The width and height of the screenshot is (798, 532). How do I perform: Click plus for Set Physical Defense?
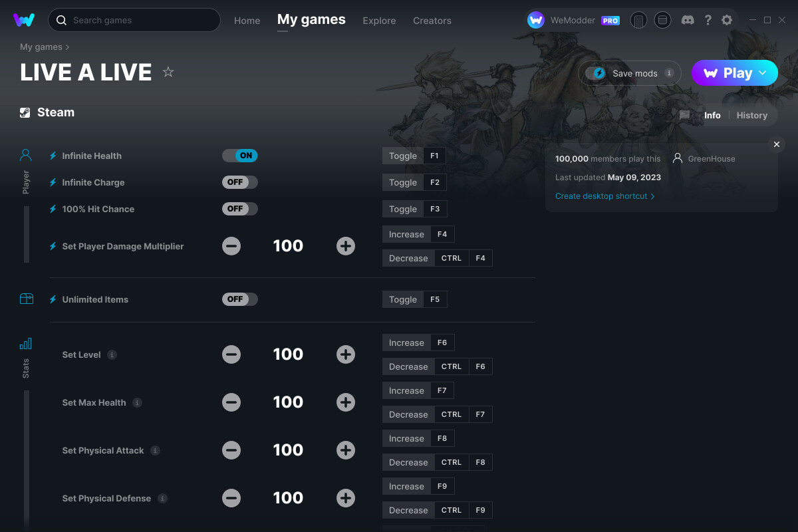[x=346, y=498]
